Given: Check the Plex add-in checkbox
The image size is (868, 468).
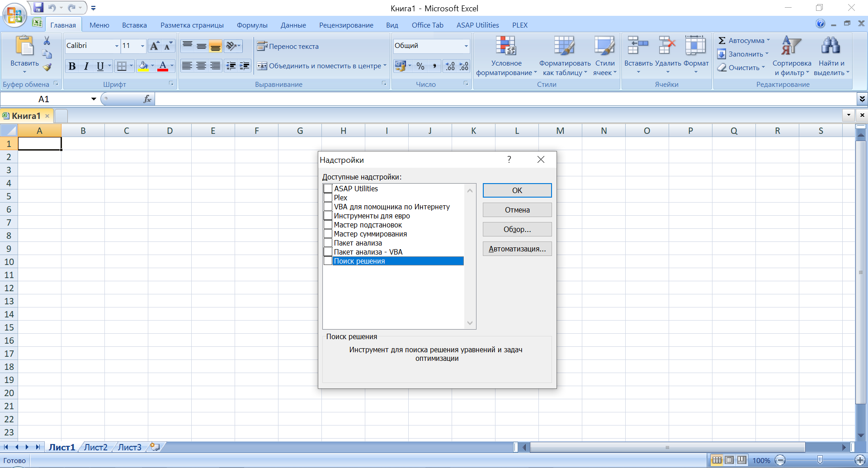Looking at the screenshot, I should 328,198.
